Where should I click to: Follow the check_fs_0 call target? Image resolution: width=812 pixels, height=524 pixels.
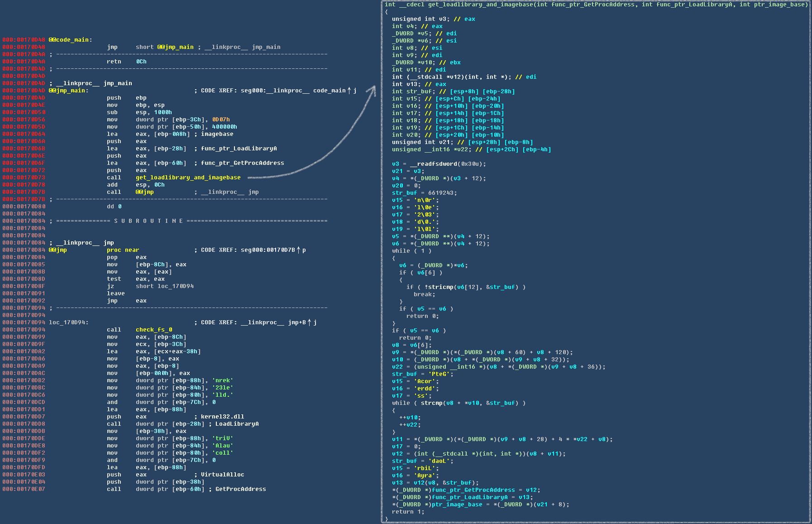coord(154,330)
